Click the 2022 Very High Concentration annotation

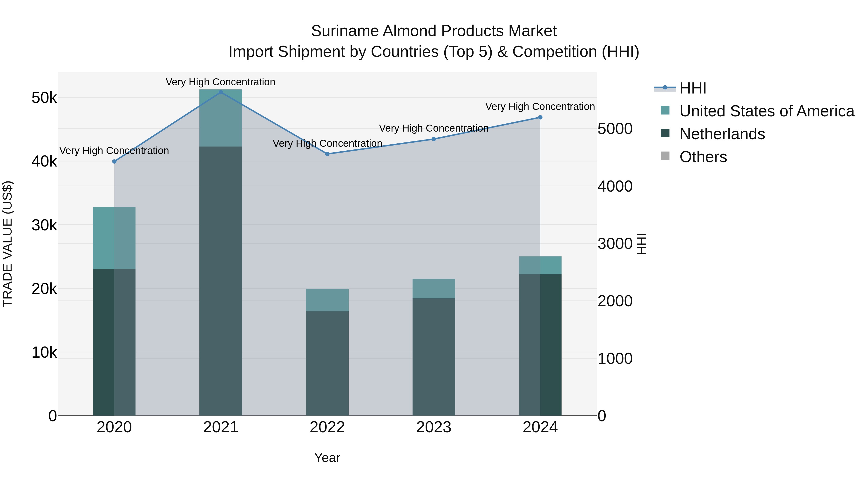(327, 143)
